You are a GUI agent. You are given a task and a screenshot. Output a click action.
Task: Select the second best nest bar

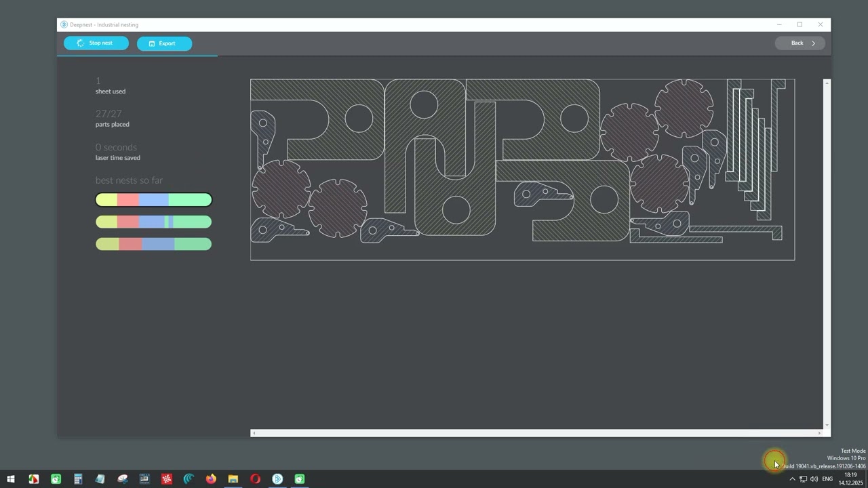coord(154,222)
